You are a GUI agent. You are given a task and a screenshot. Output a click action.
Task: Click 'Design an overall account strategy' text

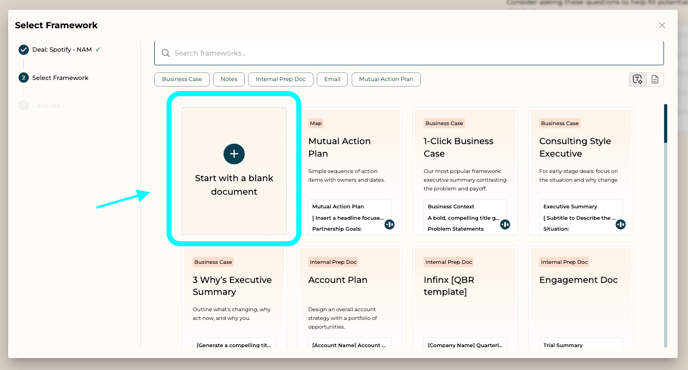point(343,318)
